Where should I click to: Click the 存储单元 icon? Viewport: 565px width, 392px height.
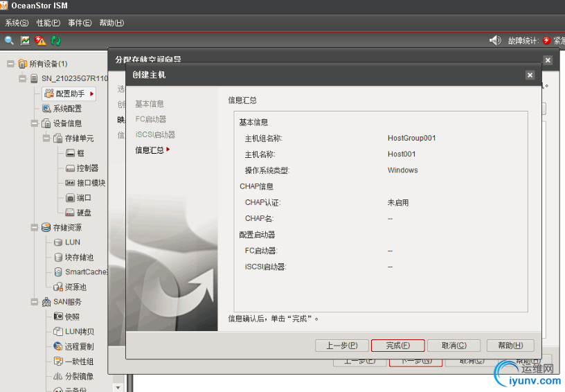pyautogui.click(x=57, y=139)
